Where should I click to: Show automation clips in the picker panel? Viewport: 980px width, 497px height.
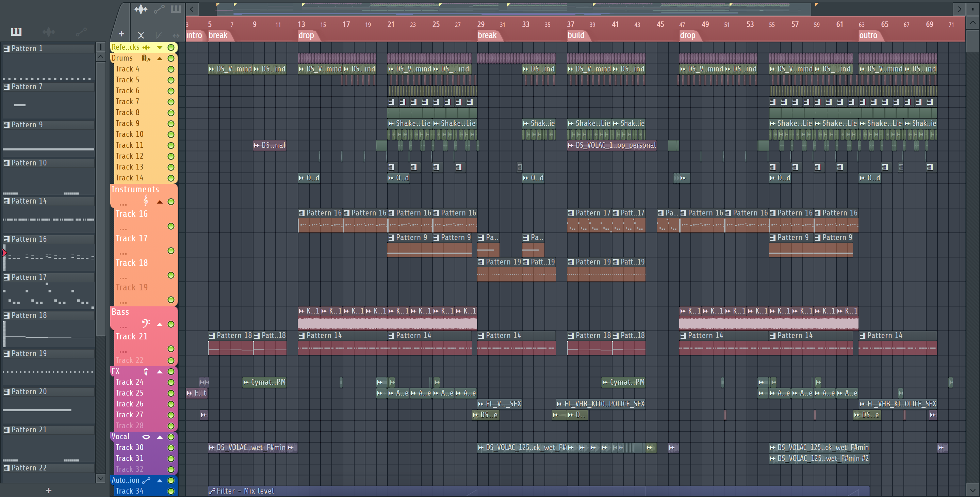click(x=81, y=32)
